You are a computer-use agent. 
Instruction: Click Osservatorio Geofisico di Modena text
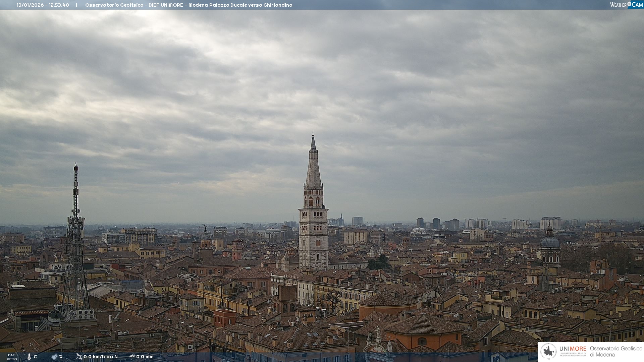pos(616,351)
